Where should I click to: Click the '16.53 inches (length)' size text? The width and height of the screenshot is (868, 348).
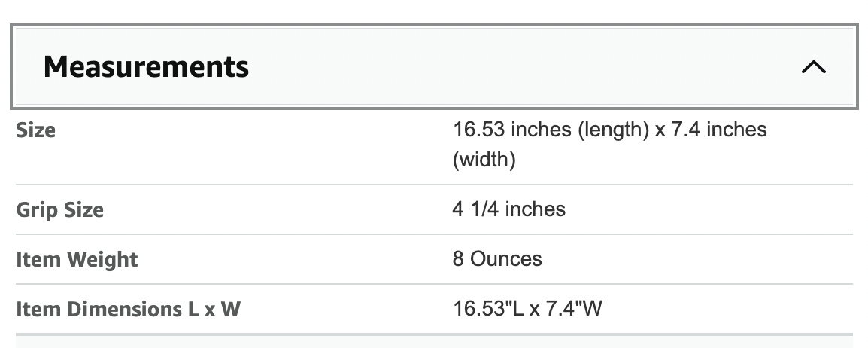click(551, 130)
